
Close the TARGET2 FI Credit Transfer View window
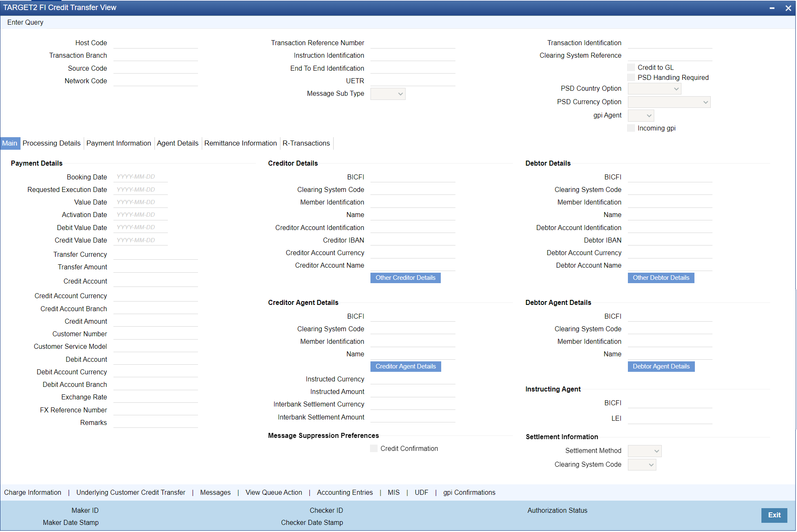coord(788,8)
